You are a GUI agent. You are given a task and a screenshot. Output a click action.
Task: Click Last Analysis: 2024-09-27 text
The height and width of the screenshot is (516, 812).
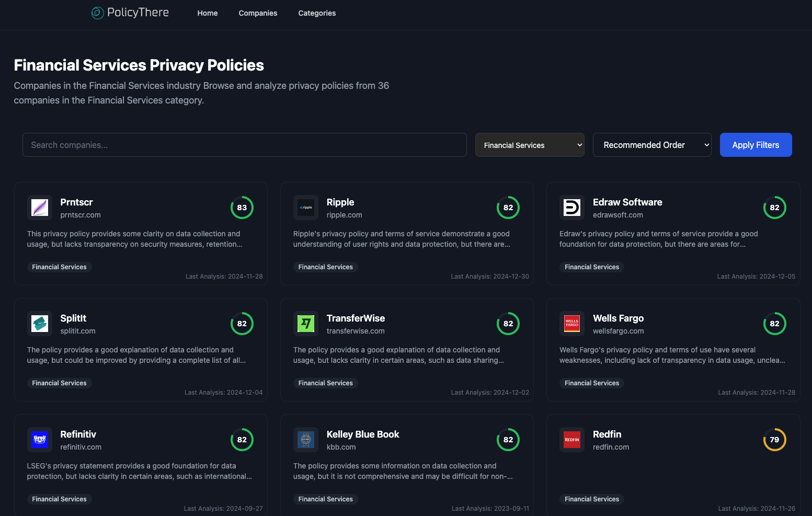pos(223,509)
